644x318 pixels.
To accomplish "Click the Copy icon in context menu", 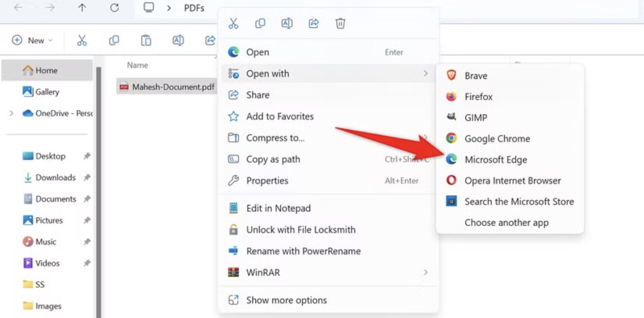I will pos(260,23).
